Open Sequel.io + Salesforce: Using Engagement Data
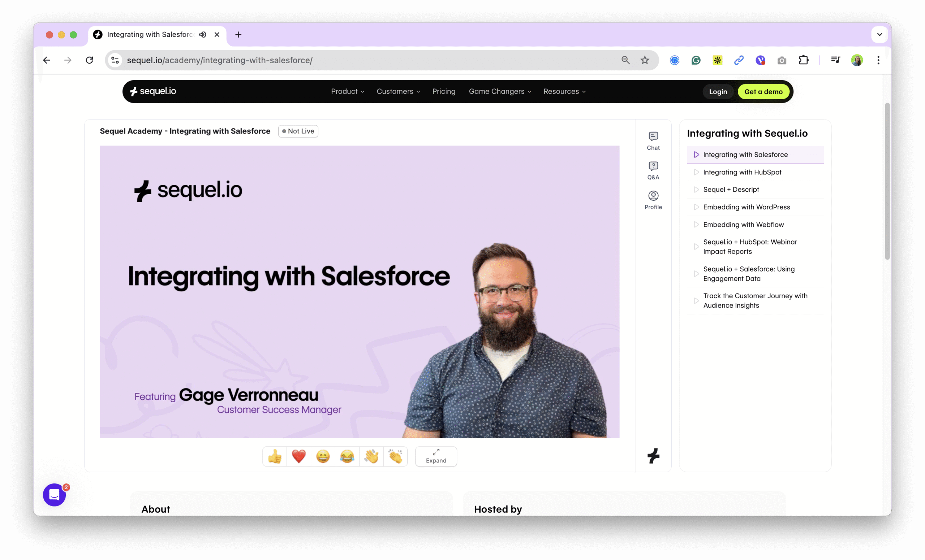The height and width of the screenshot is (560, 925). [755, 274]
